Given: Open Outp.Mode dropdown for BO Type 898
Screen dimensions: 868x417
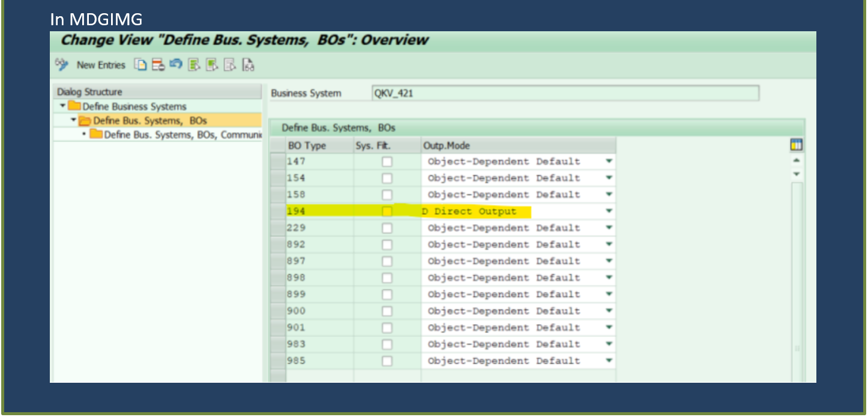Looking at the screenshot, I should coord(609,278).
